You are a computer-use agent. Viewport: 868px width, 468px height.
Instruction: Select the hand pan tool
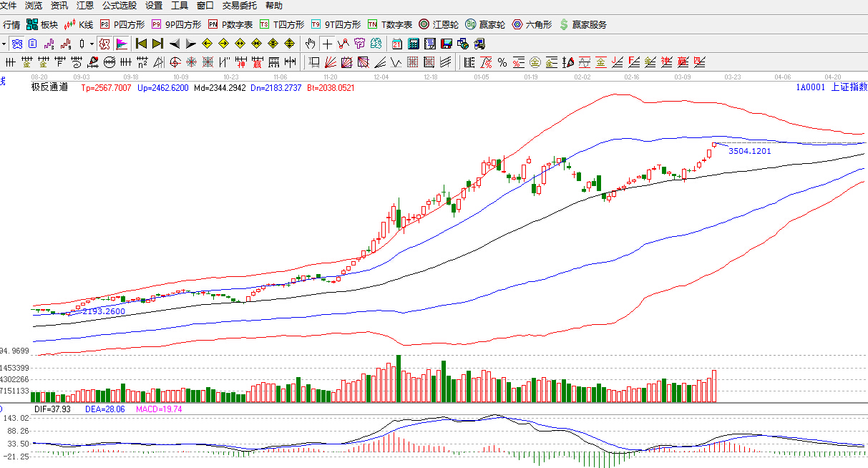[x=311, y=44]
